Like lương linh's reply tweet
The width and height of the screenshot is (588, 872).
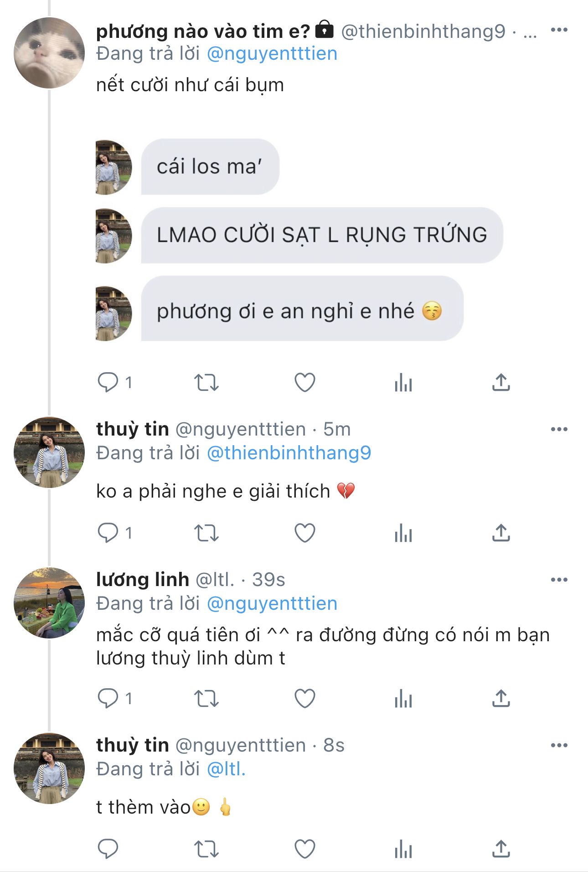click(x=304, y=699)
